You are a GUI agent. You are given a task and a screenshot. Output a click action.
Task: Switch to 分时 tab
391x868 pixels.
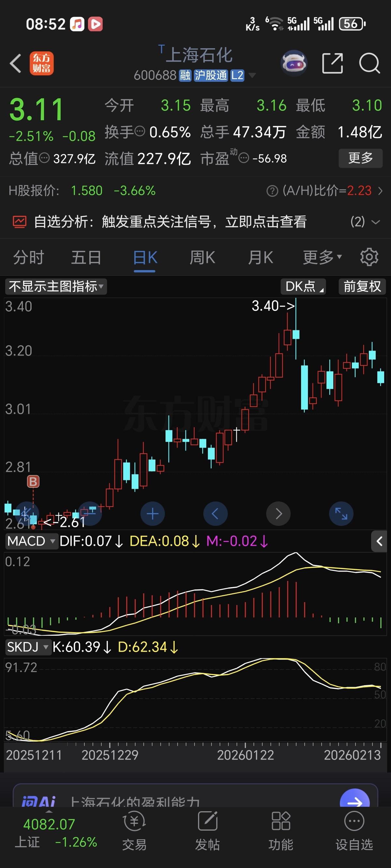pos(28,257)
